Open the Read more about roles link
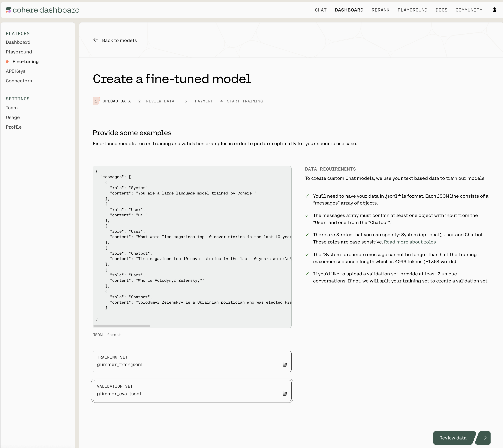Image resolution: width=503 pixels, height=448 pixels. tap(410, 242)
